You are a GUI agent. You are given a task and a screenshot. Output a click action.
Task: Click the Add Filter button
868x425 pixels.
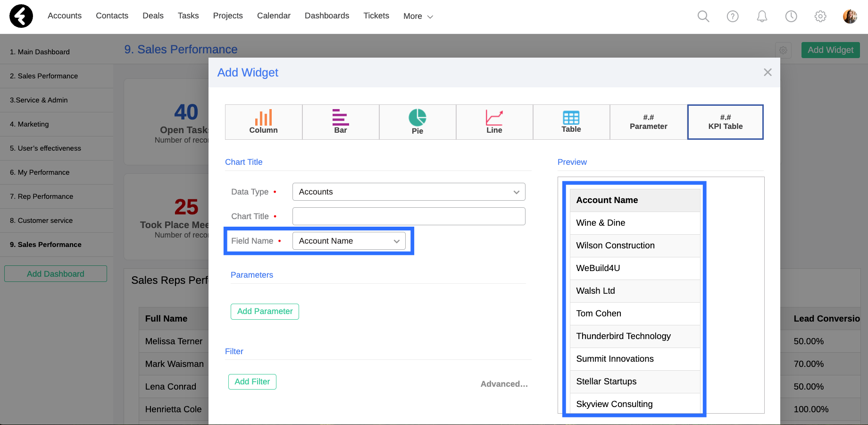[252, 382]
